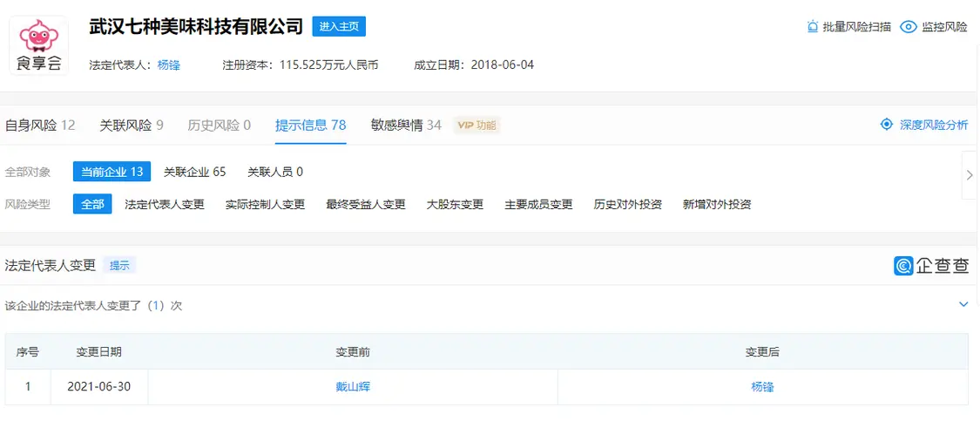Click the 变更日期 column header
This screenshot has width=980, height=428.
(99, 351)
